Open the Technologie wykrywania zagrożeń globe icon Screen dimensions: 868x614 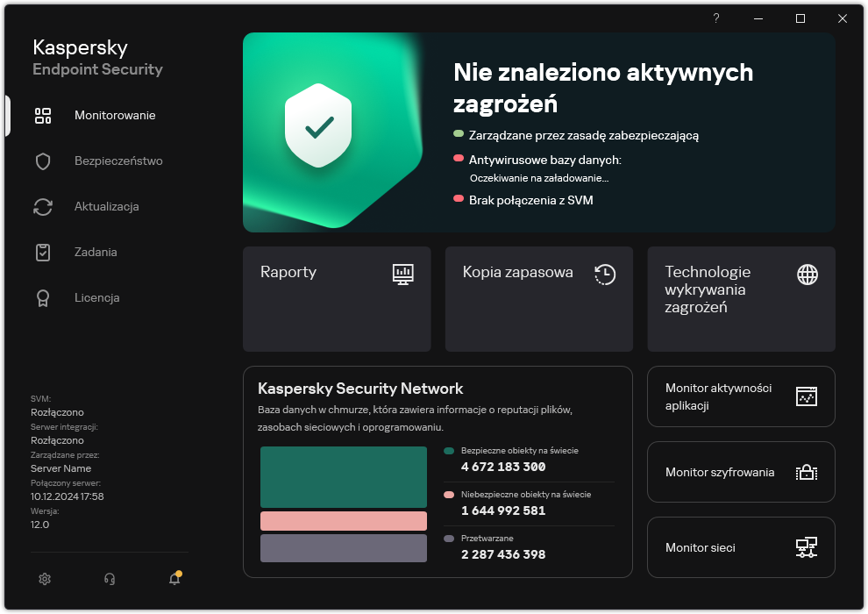tap(806, 275)
